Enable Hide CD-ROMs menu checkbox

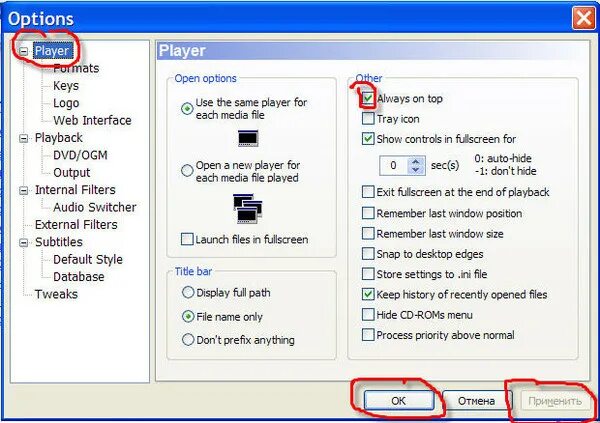click(368, 315)
